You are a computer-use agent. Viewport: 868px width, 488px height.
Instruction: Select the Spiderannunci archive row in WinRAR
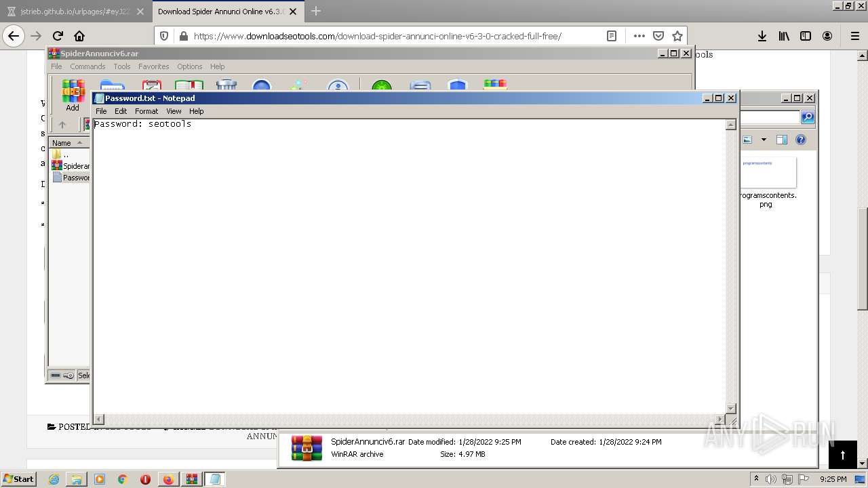(x=71, y=166)
